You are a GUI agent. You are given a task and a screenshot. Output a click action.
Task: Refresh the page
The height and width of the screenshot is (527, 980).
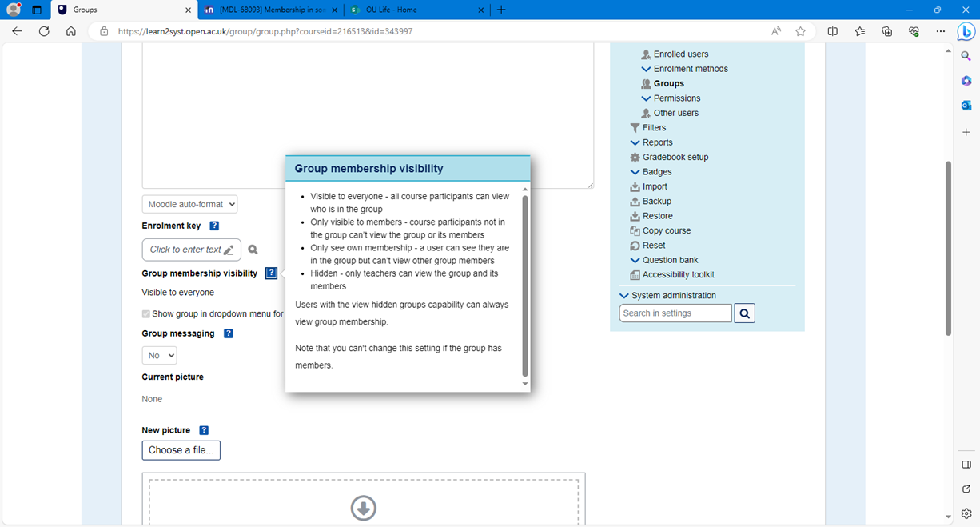44,31
